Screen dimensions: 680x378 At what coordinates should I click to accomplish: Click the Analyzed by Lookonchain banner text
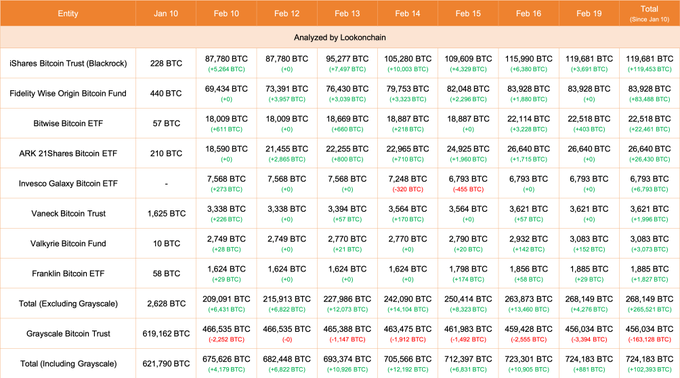point(340,37)
